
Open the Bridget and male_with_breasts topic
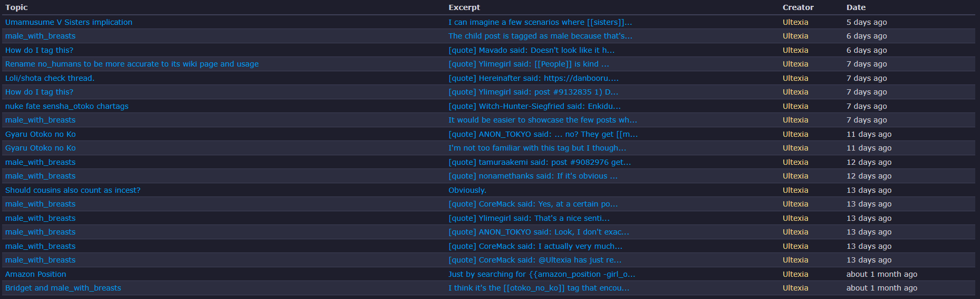[x=63, y=288]
